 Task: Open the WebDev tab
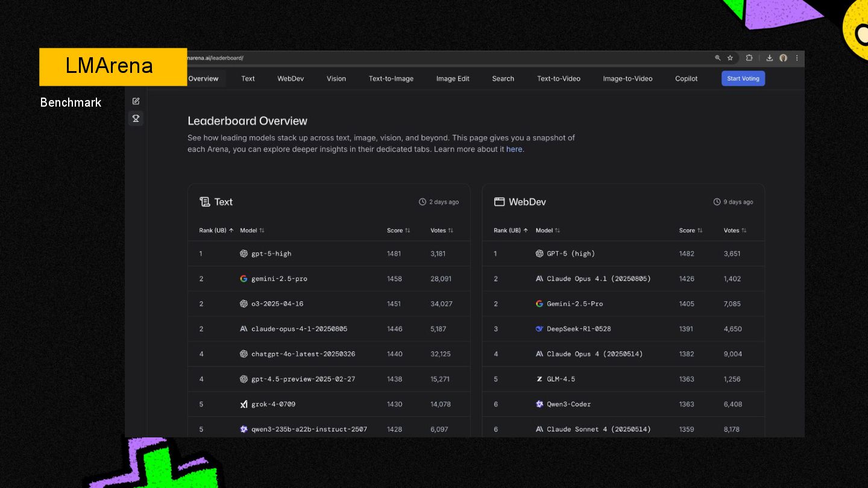291,78
